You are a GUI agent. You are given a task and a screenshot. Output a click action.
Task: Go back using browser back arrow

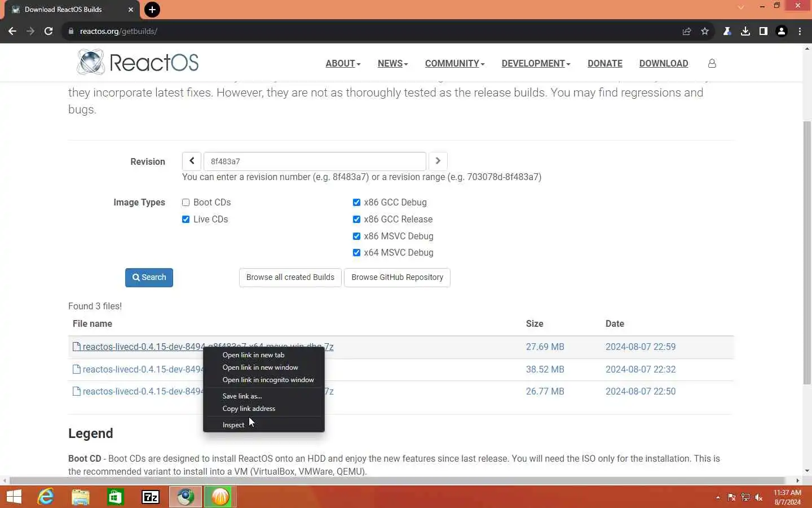click(12, 31)
